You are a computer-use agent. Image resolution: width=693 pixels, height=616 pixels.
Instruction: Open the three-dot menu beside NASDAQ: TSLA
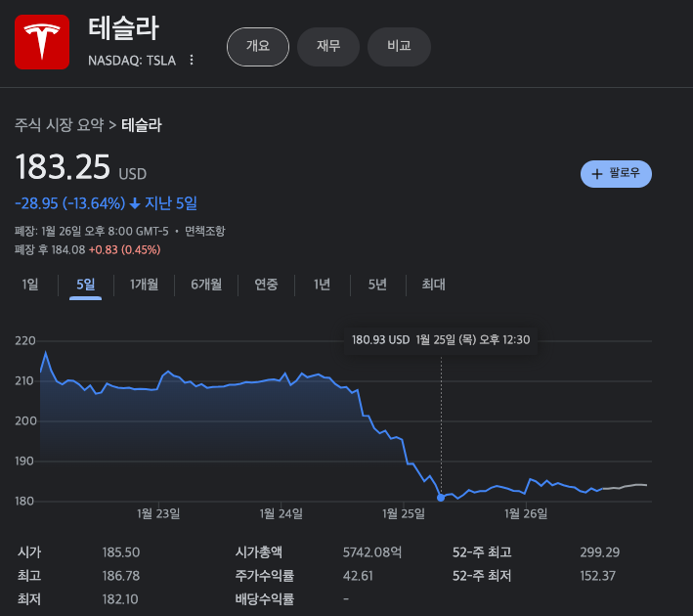pos(192,60)
